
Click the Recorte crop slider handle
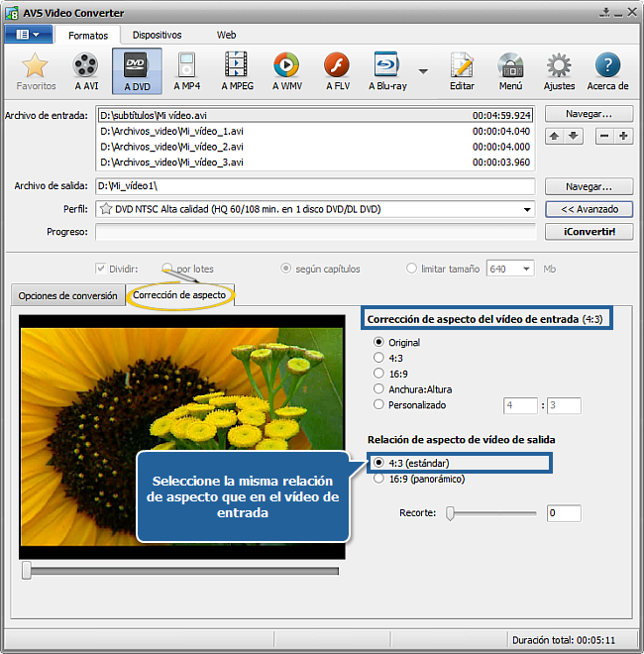[450, 513]
